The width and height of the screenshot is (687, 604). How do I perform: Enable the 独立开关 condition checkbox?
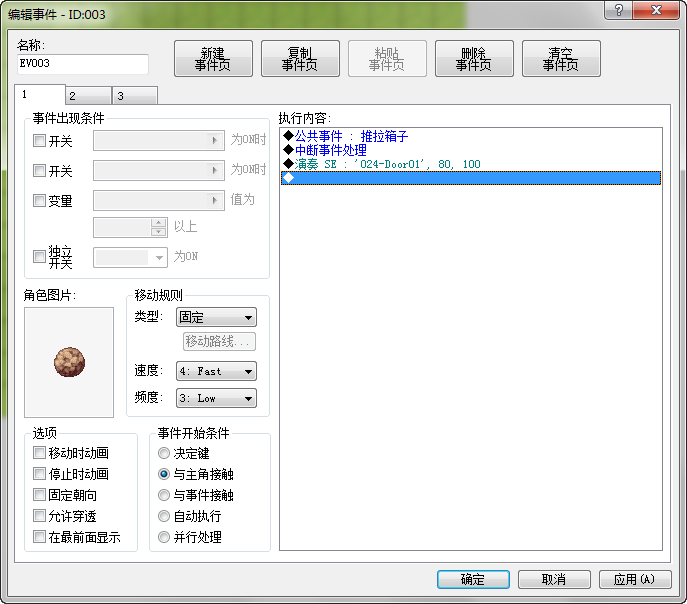[x=39, y=256]
